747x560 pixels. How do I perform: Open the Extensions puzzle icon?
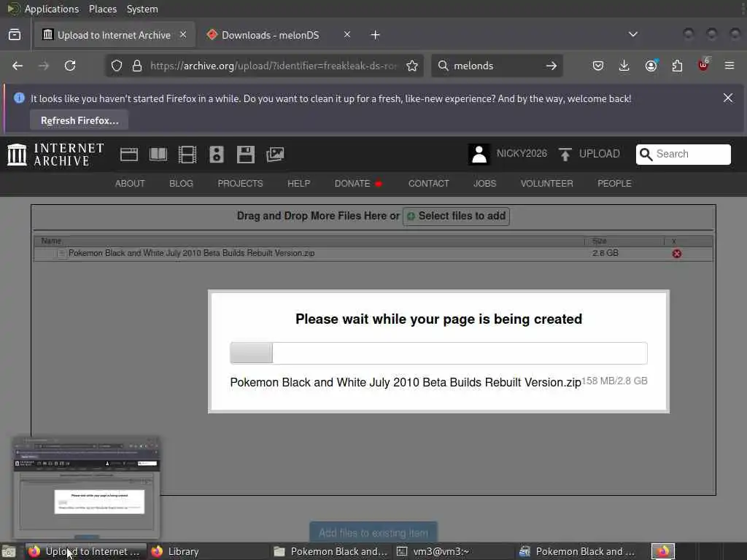click(x=677, y=66)
